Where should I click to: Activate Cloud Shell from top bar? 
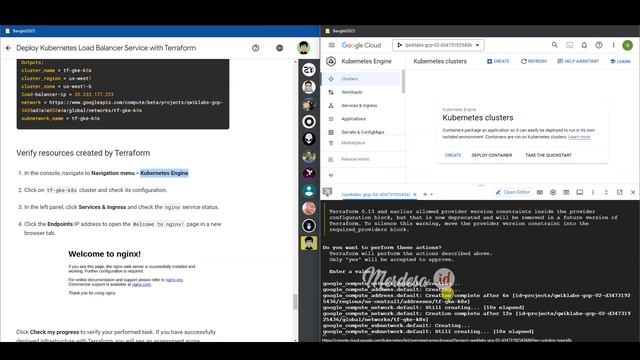[569, 45]
